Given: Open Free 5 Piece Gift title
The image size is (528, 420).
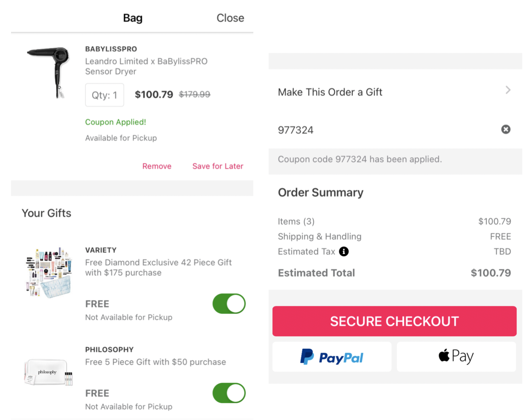Looking at the screenshot, I should pos(155,362).
